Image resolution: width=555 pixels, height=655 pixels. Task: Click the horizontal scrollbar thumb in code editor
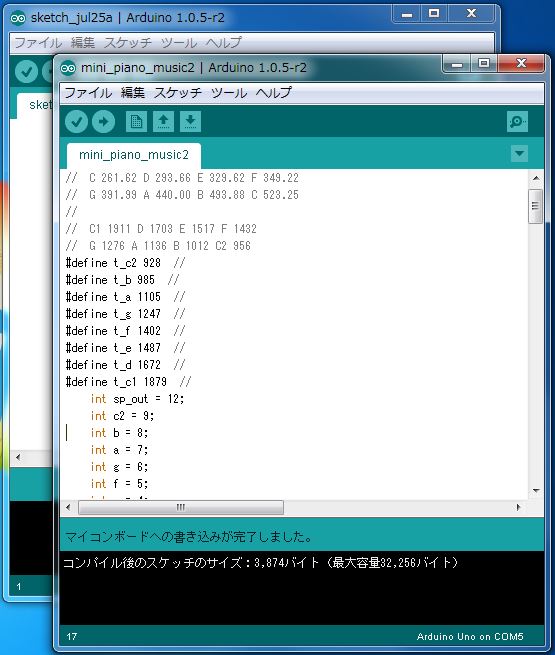pyautogui.click(x=181, y=507)
